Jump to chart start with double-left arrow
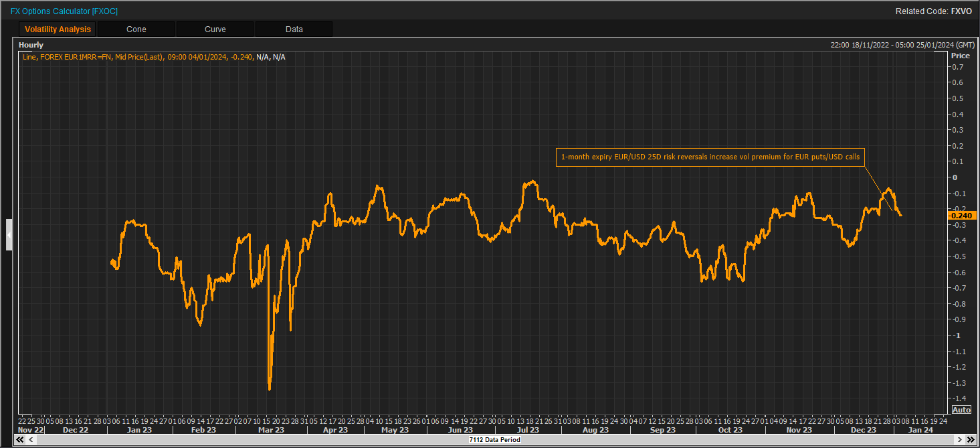 coord(19,439)
